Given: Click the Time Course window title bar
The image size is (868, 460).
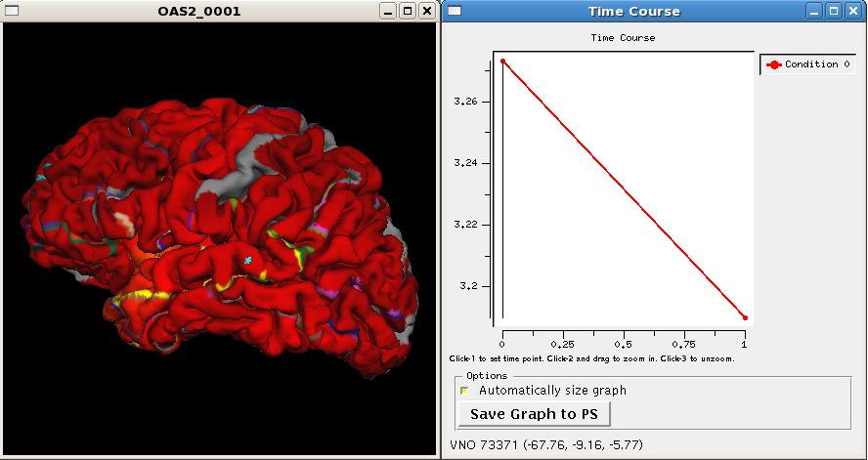Looking at the screenshot, I should [x=633, y=11].
